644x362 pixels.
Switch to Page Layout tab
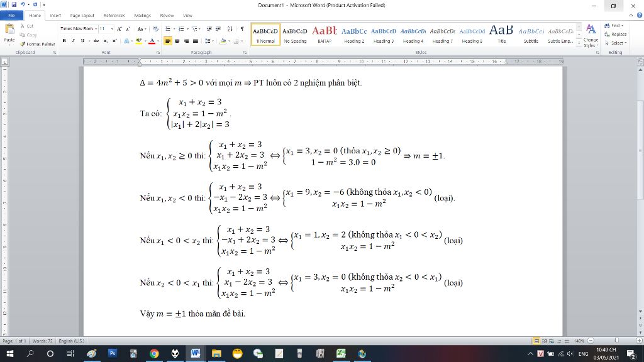tap(82, 16)
